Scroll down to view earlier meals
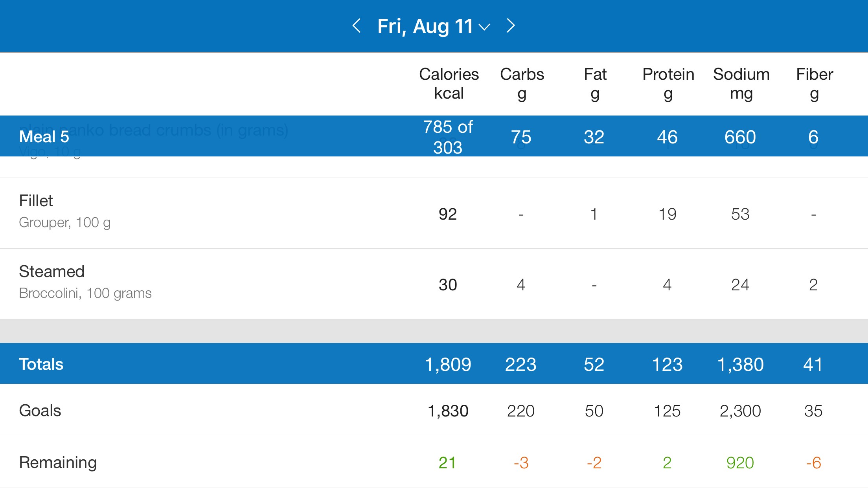868x488 pixels. tap(434, 238)
